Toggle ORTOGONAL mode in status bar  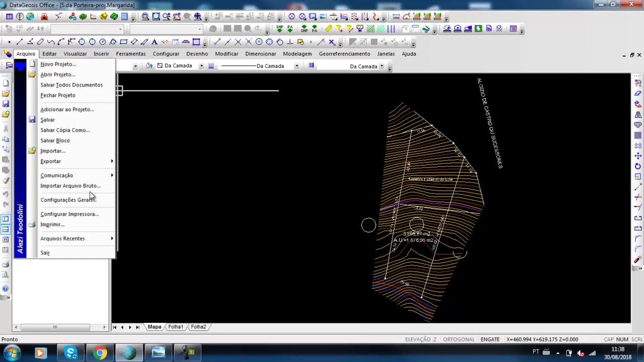click(459, 339)
